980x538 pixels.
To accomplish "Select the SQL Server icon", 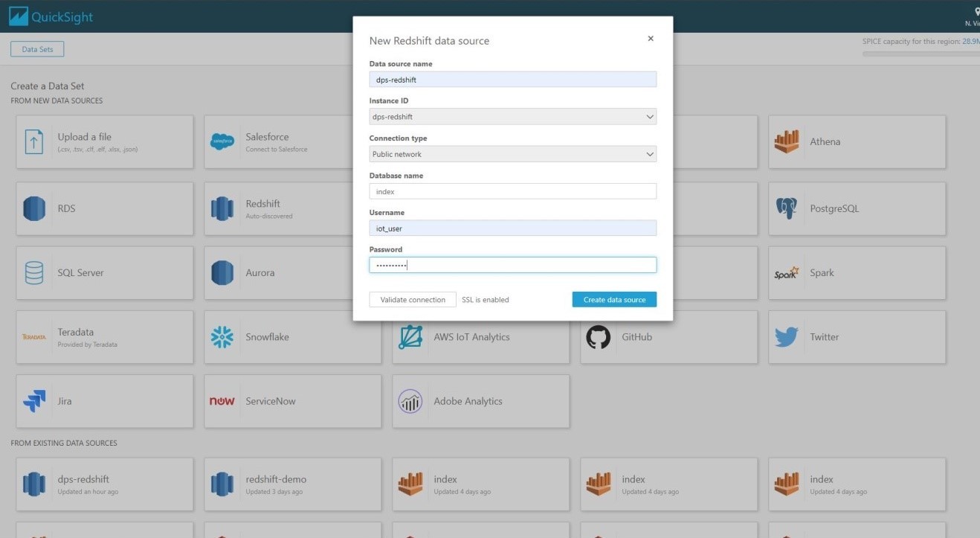I will [34, 273].
